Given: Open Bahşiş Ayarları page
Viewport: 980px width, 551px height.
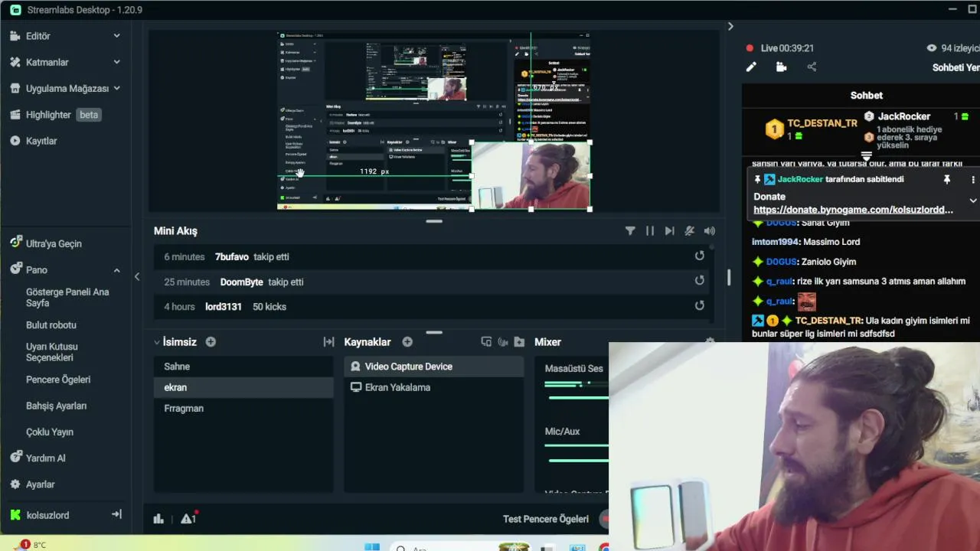Looking at the screenshot, I should click(56, 406).
